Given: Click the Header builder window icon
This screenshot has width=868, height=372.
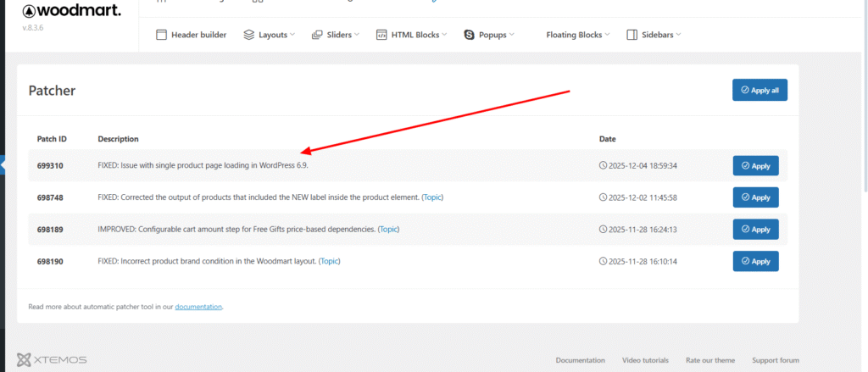Looking at the screenshot, I should pos(162,35).
